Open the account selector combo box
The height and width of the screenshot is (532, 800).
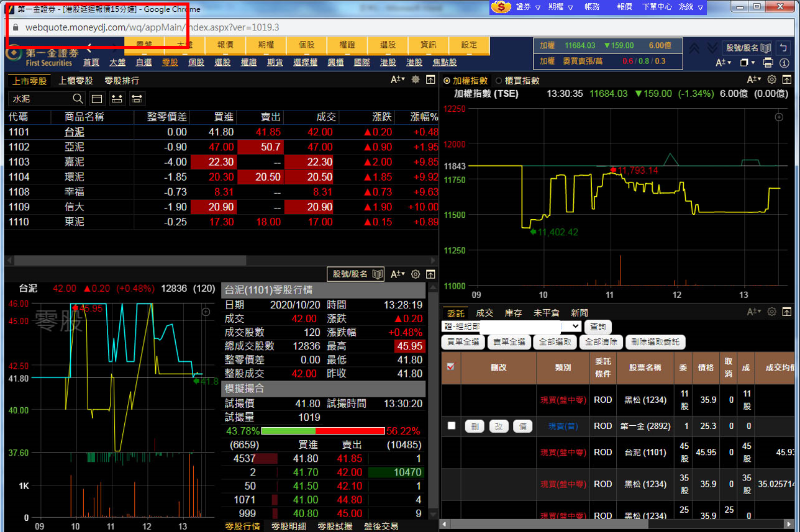pos(512,327)
